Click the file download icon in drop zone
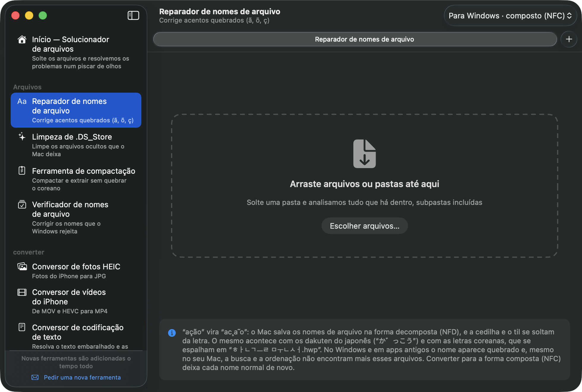 pyautogui.click(x=364, y=154)
